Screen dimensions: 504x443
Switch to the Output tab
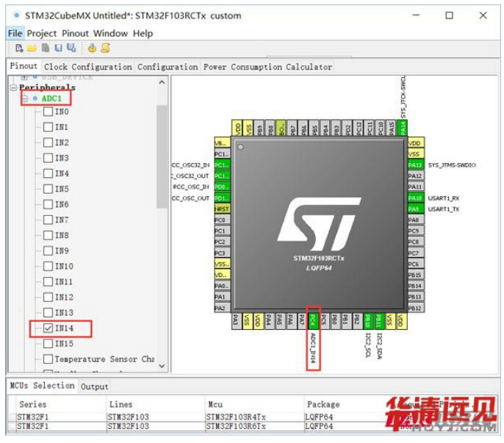(x=94, y=386)
